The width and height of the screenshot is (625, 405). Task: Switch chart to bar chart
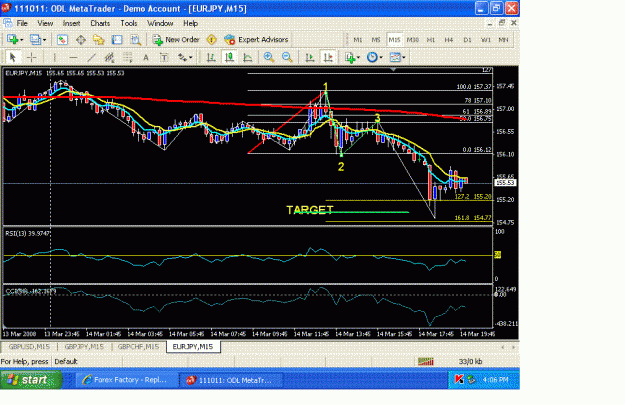211,57
